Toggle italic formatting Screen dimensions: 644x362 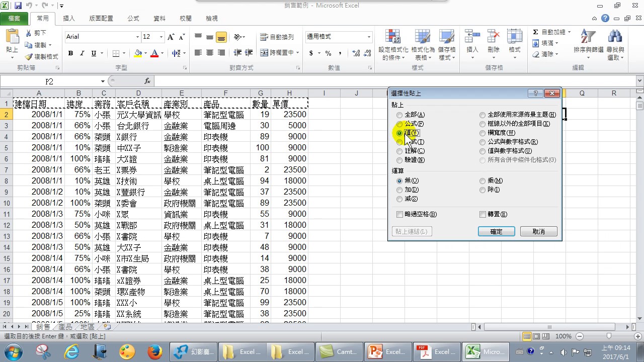coord(82,53)
